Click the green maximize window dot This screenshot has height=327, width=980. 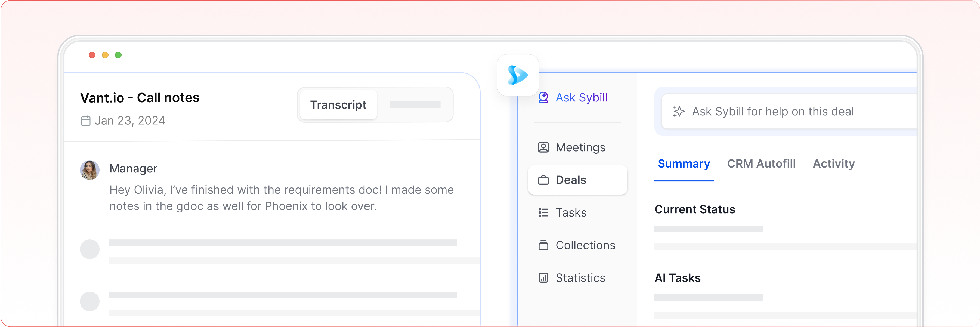click(118, 55)
